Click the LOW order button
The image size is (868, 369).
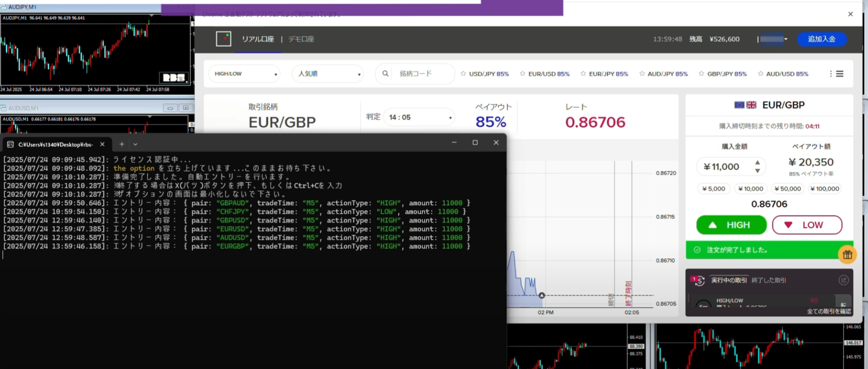[807, 225]
